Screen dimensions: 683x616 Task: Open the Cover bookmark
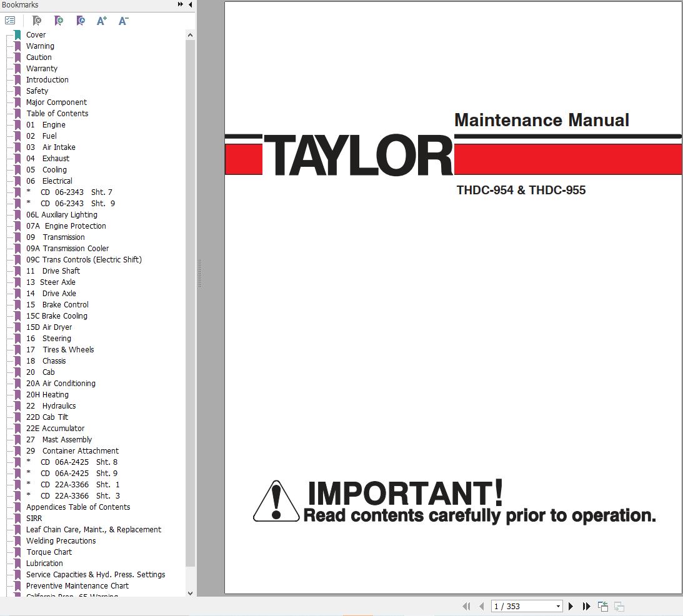(x=36, y=34)
